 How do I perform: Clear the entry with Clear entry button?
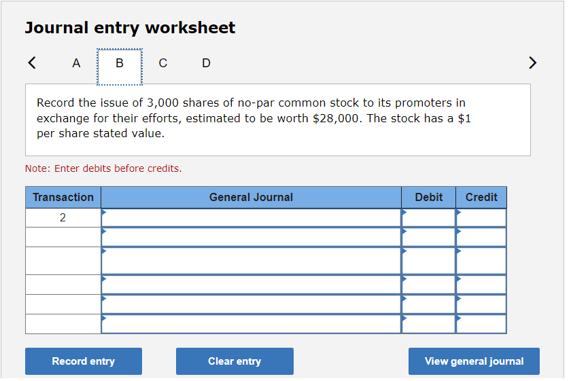pos(235,361)
